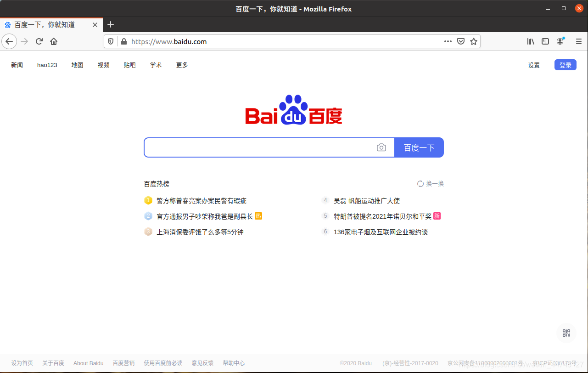The width and height of the screenshot is (588, 373).
Task: Open the QR code floating icon
Action: (x=566, y=333)
